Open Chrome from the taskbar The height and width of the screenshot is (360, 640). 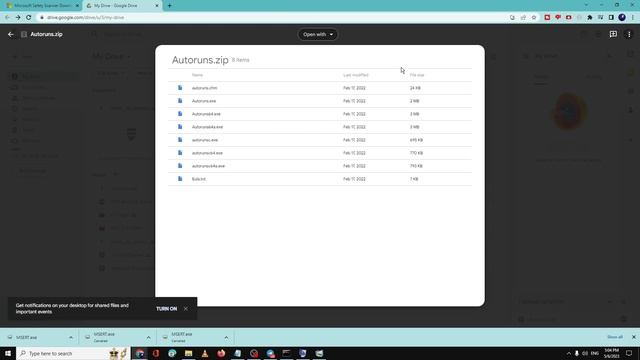click(x=140, y=353)
